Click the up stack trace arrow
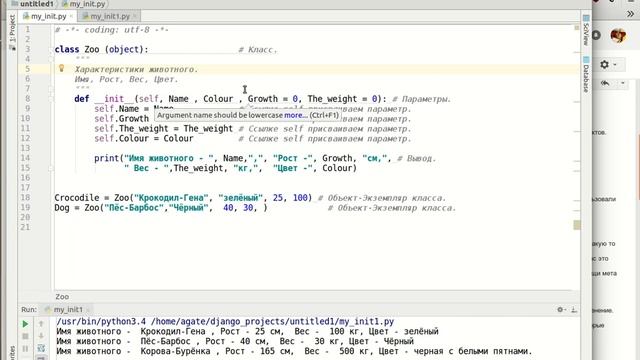This screenshot has width=640, height=360. [41, 324]
